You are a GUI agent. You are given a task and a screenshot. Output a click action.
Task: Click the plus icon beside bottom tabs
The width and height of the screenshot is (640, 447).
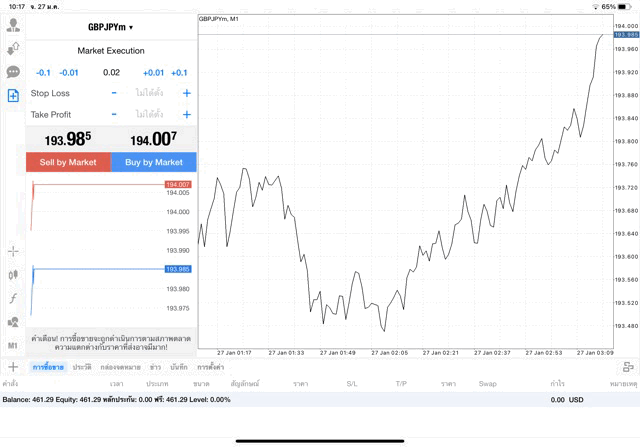[x=13, y=367]
